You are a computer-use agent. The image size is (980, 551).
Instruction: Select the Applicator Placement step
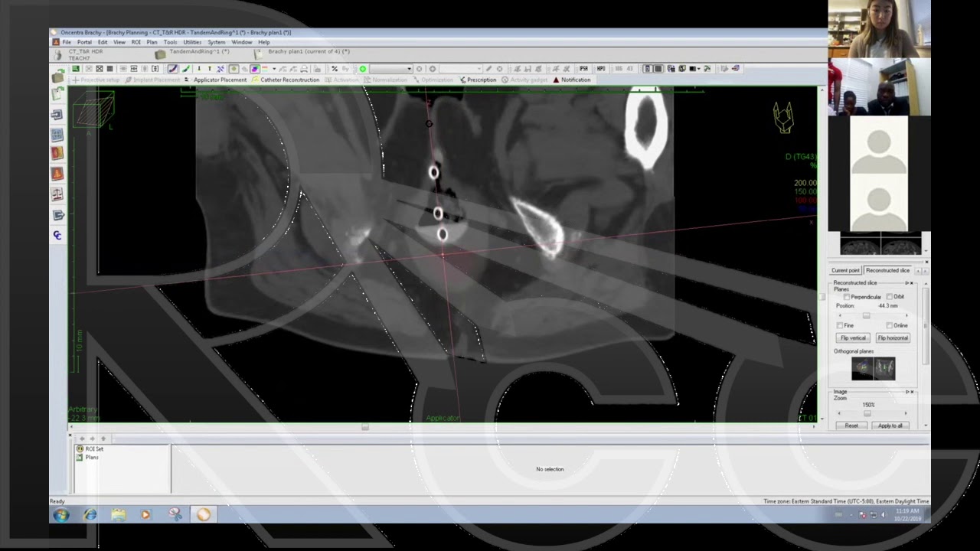tap(214, 80)
